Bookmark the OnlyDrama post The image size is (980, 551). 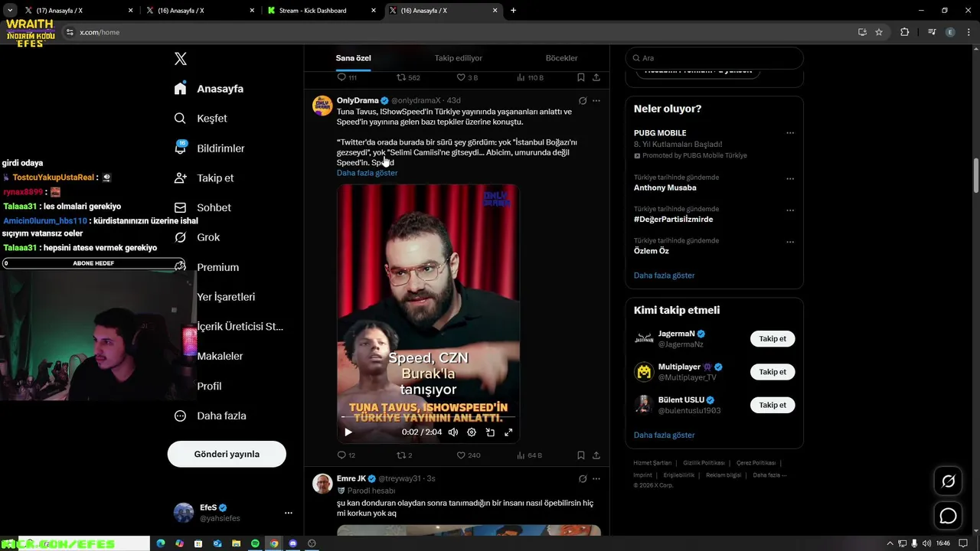pos(581,455)
